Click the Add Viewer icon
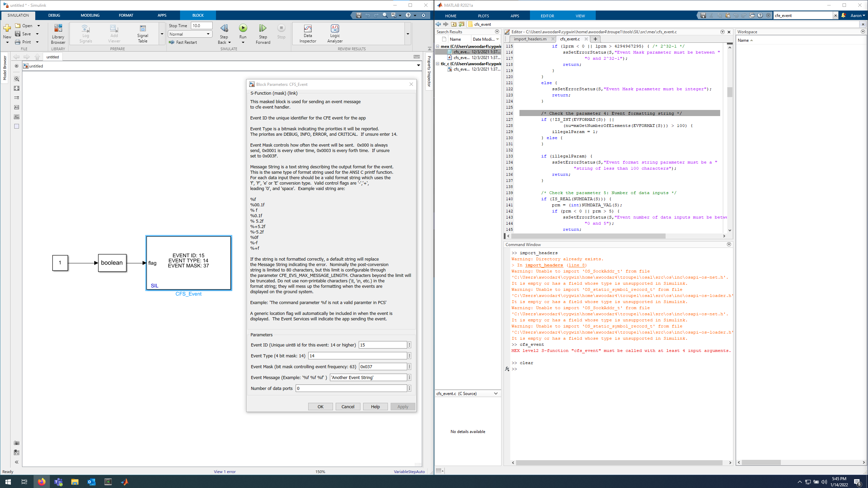 tap(114, 33)
